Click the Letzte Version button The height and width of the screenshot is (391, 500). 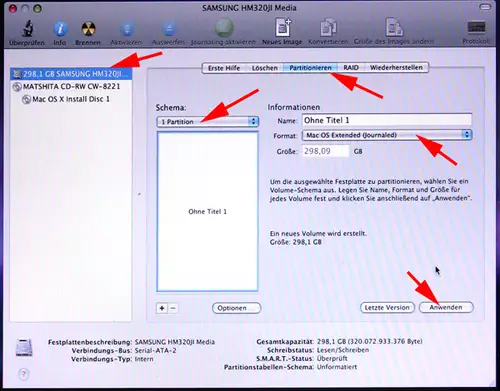387,307
